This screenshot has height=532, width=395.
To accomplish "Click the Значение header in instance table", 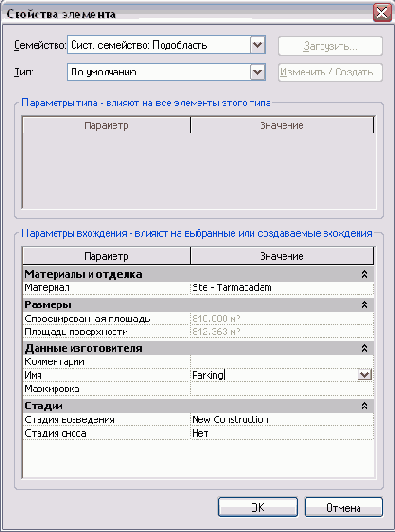I will 282,256.
